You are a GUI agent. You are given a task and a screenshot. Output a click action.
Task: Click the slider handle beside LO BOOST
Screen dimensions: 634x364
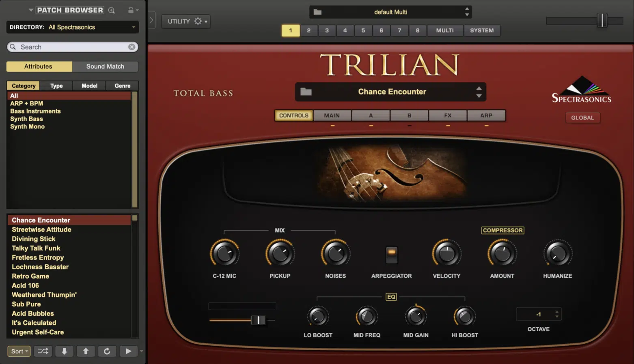point(258,320)
